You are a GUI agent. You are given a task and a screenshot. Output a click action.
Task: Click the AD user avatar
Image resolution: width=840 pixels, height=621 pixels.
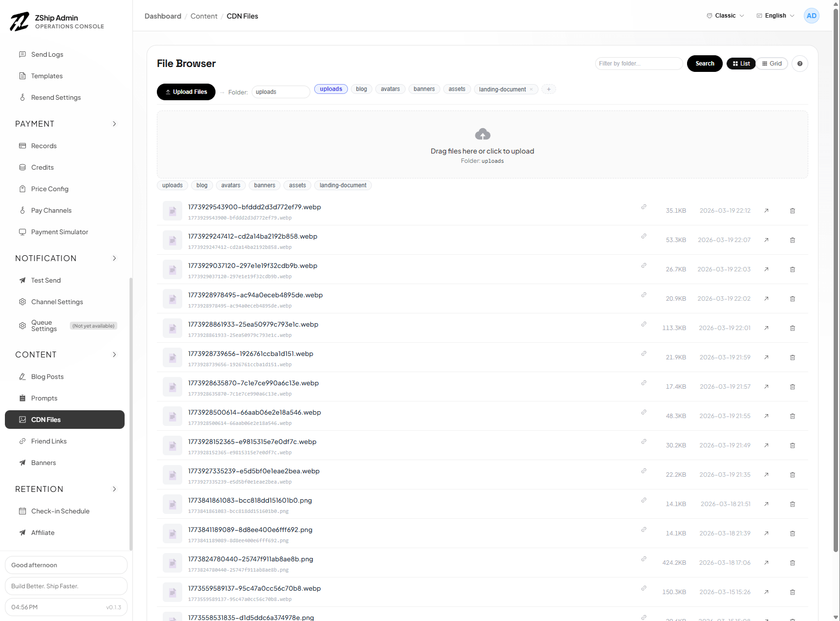[811, 16]
